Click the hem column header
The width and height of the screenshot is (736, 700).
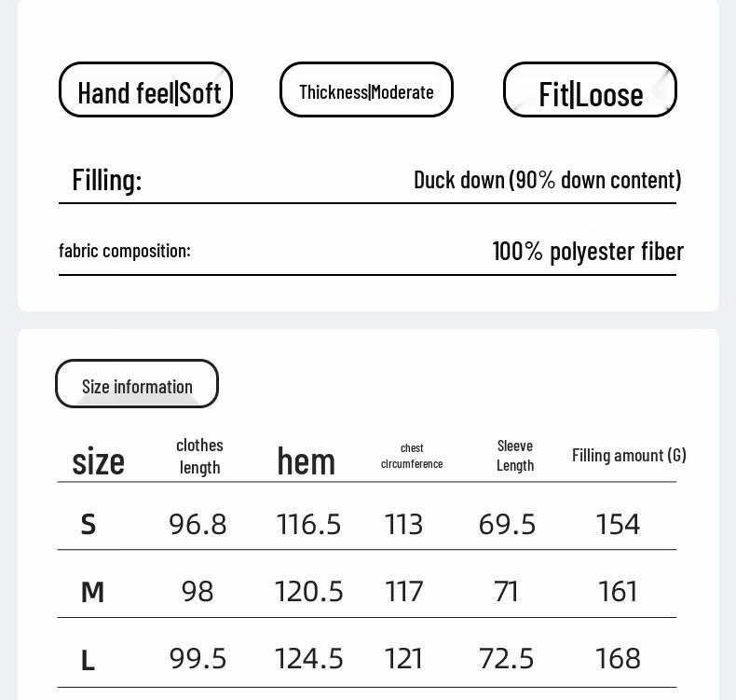pos(307,460)
